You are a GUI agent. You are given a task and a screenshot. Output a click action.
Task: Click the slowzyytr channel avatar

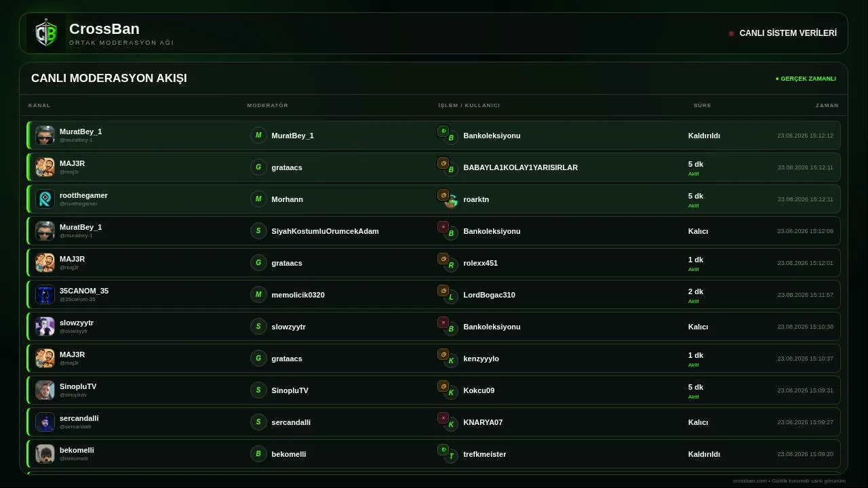pyautogui.click(x=45, y=326)
